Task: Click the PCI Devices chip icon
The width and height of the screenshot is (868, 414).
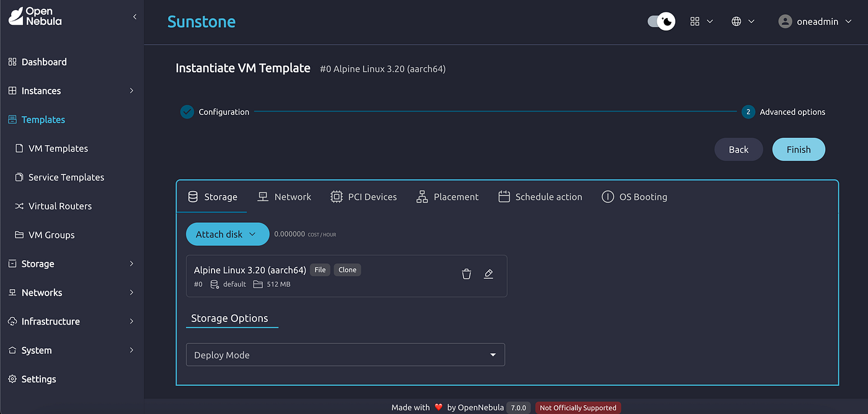Action: [337, 197]
